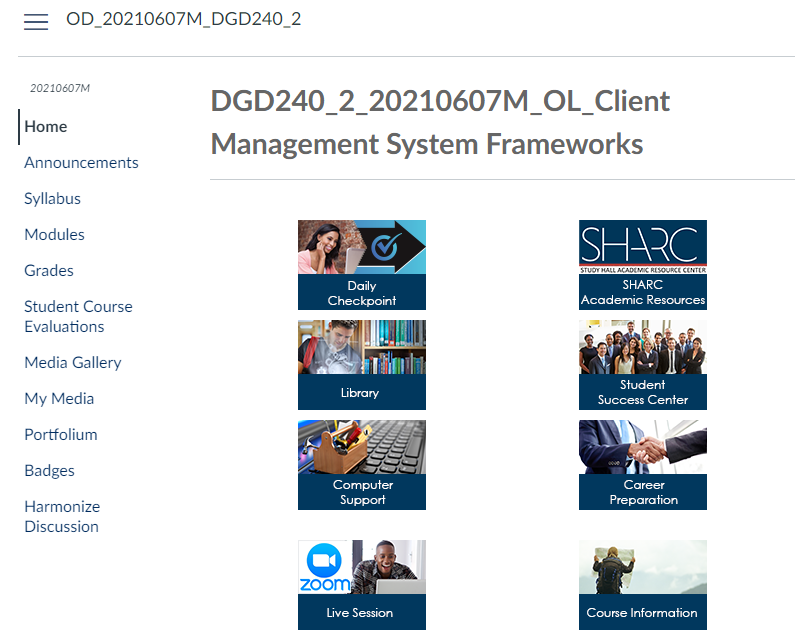Open SHARC Academic Resources tile

click(642, 265)
